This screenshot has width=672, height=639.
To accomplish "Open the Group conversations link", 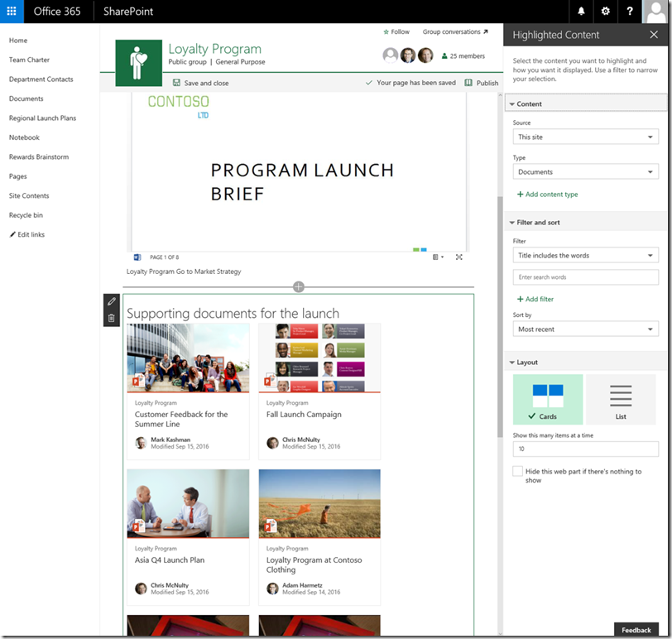I will pos(455,31).
